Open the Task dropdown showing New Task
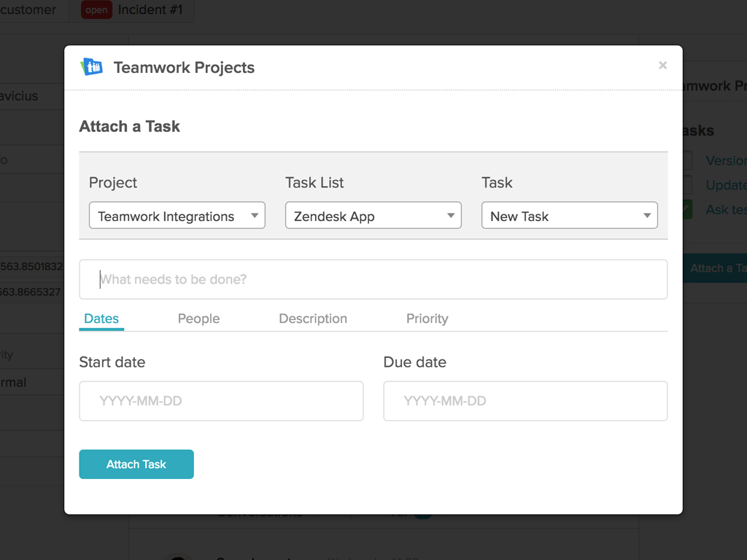747x560 pixels. click(569, 216)
